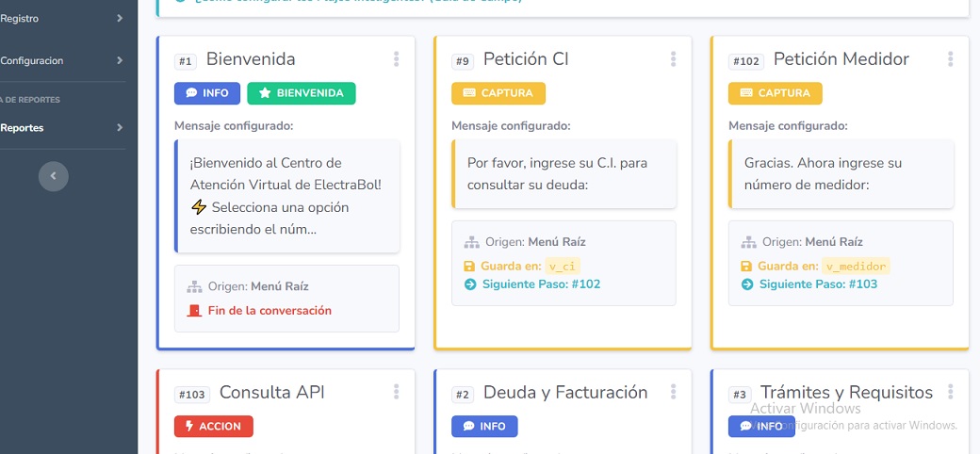Click the v_ci variable tag
This screenshot has width=980, height=454.
pyautogui.click(x=563, y=266)
